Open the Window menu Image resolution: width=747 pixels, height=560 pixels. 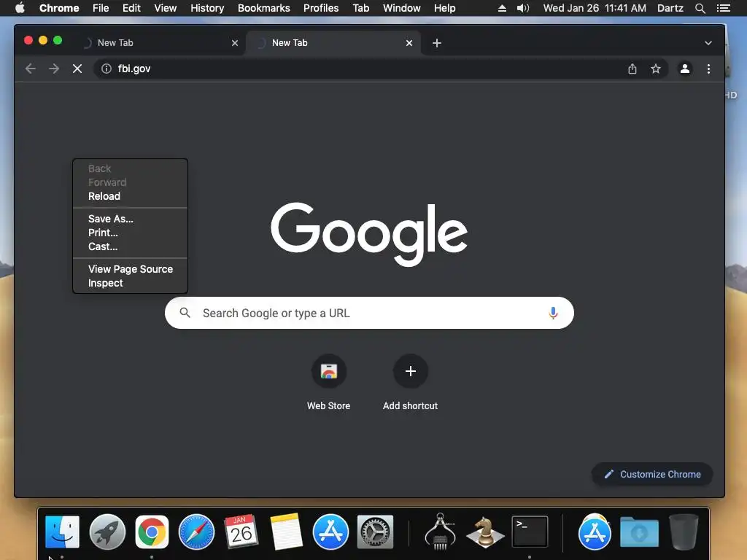(402, 8)
